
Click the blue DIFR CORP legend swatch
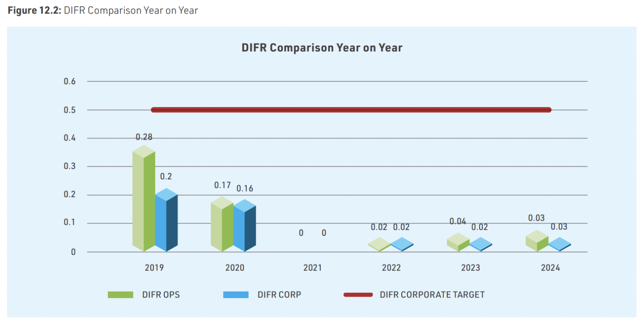point(236,294)
